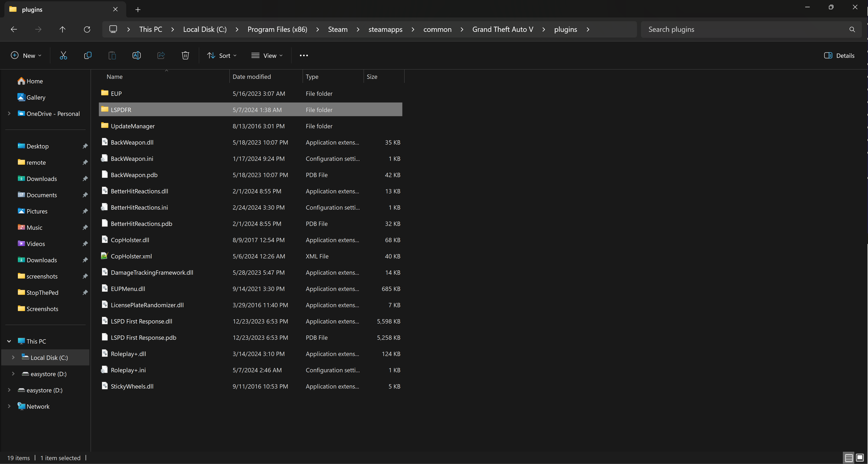Image resolution: width=868 pixels, height=464 pixels.
Task: Click the Copy icon in toolbar
Action: pos(88,56)
